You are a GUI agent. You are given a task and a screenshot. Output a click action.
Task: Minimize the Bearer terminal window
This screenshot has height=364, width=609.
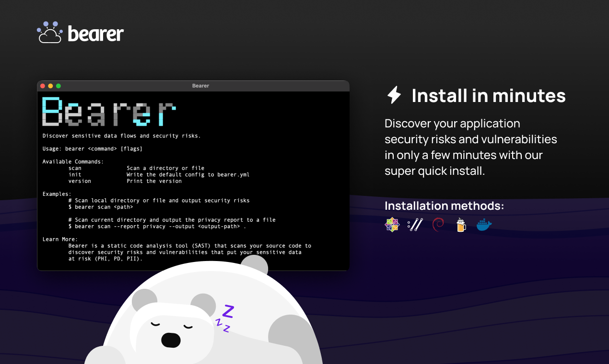(50, 86)
